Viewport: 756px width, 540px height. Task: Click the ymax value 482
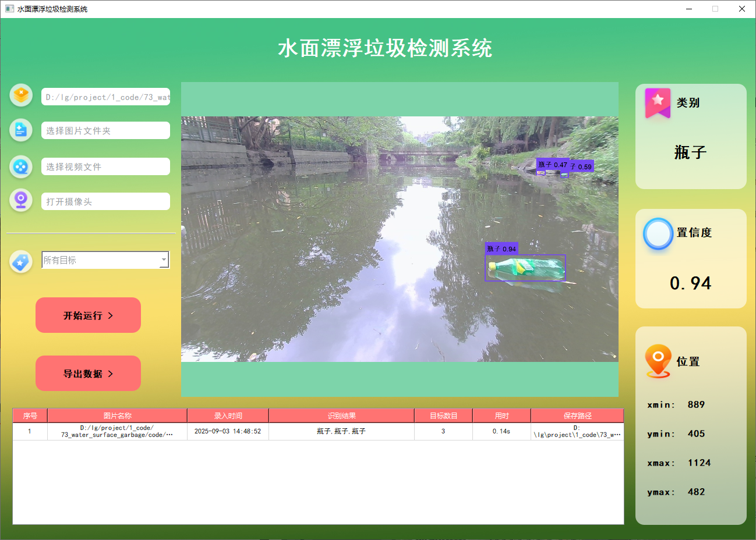pos(696,492)
